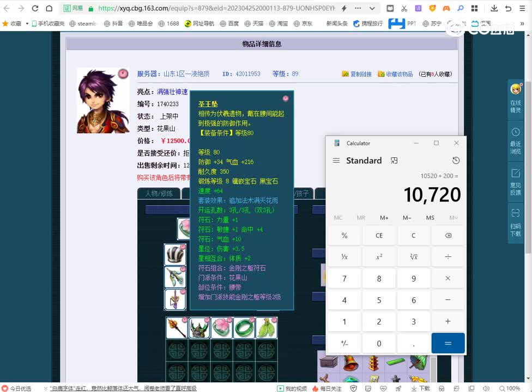Click the plus/minus sign toggle in Calculator
Screen dimensions: 532x392
(344, 343)
